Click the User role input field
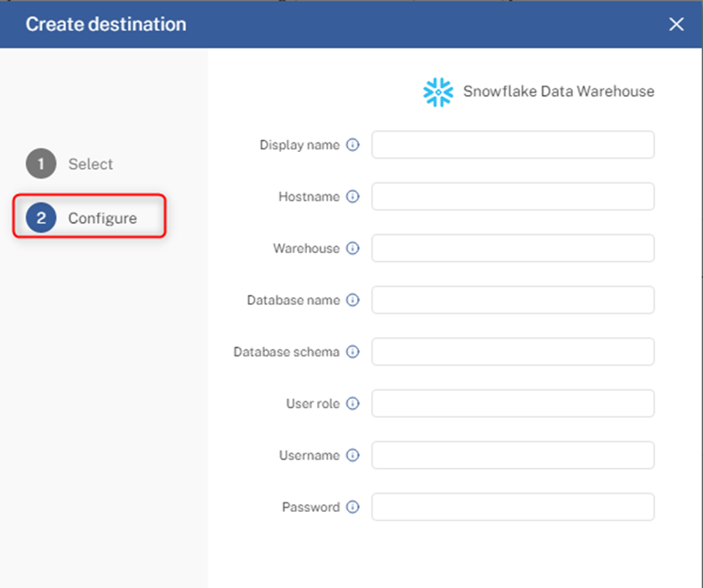 [x=513, y=404]
